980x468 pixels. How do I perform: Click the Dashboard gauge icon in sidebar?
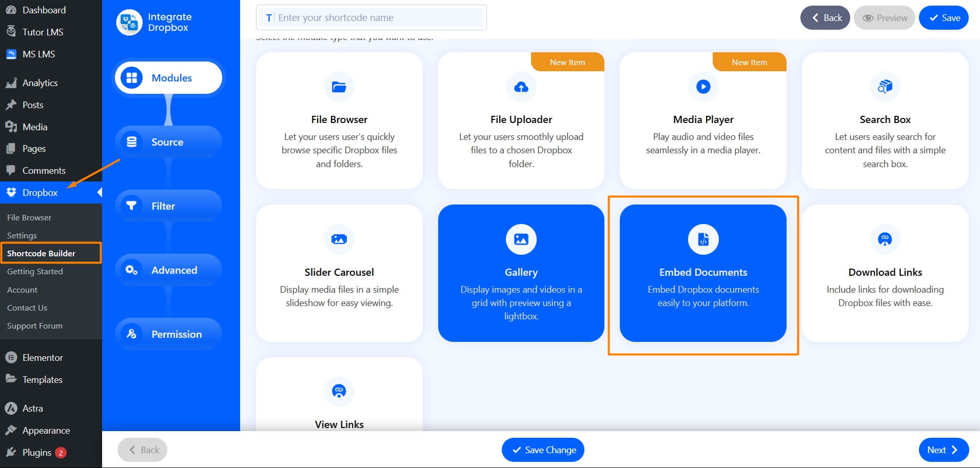(x=11, y=10)
